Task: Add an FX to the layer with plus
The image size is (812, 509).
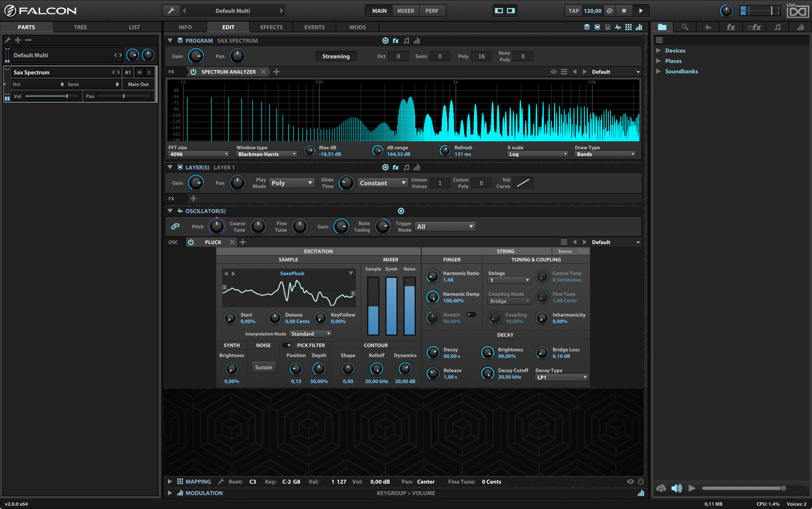Action: 193,199
